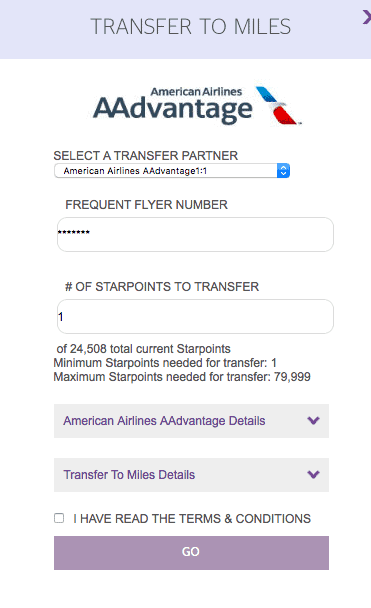Click the SELECT A TRANSFER PARTNER label
Image resolution: width=371 pixels, height=608 pixels.
point(145,155)
